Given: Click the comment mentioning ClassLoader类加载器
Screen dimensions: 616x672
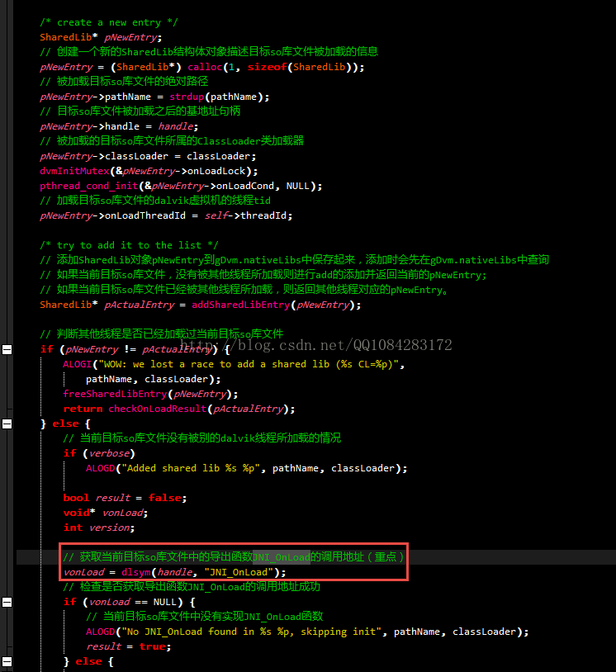Looking at the screenshot, I should coord(172,141).
